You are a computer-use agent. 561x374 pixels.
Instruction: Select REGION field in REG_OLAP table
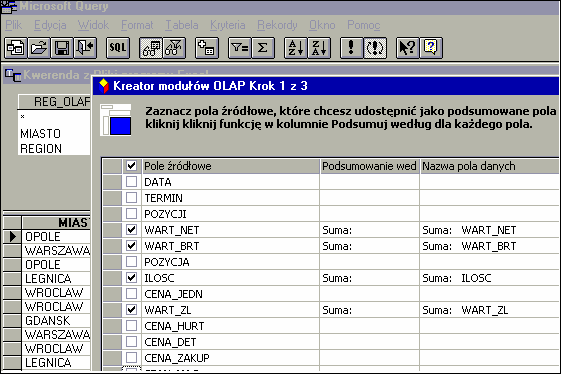pos(41,149)
